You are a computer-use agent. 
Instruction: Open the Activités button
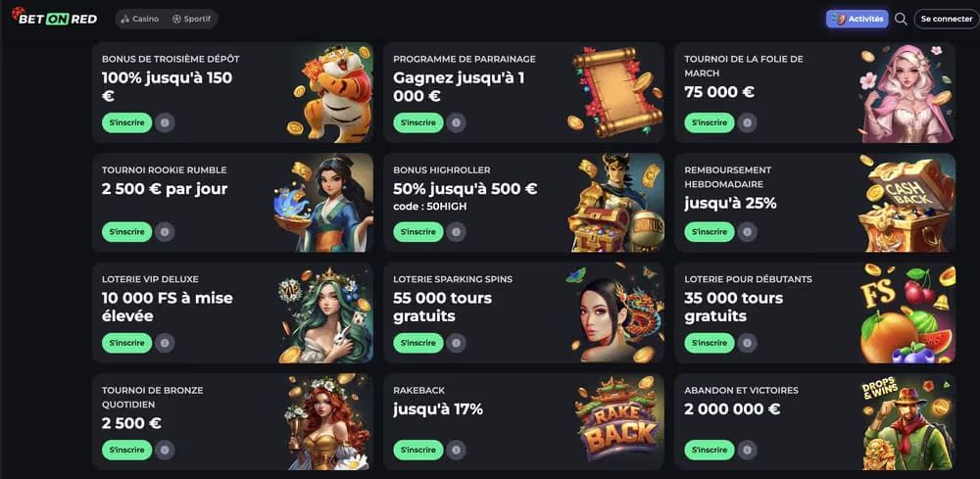(x=857, y=19)
